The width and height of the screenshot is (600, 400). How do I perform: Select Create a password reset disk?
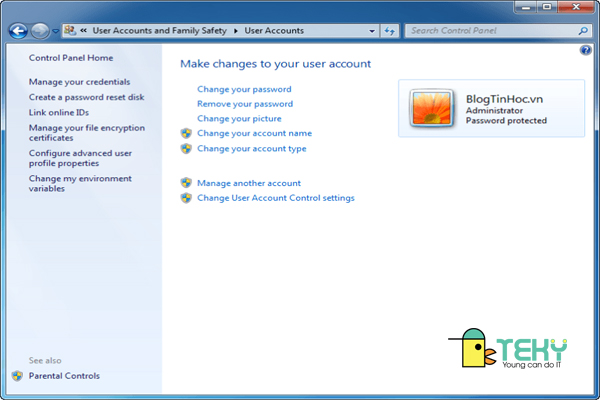click(x=86, y=97)
